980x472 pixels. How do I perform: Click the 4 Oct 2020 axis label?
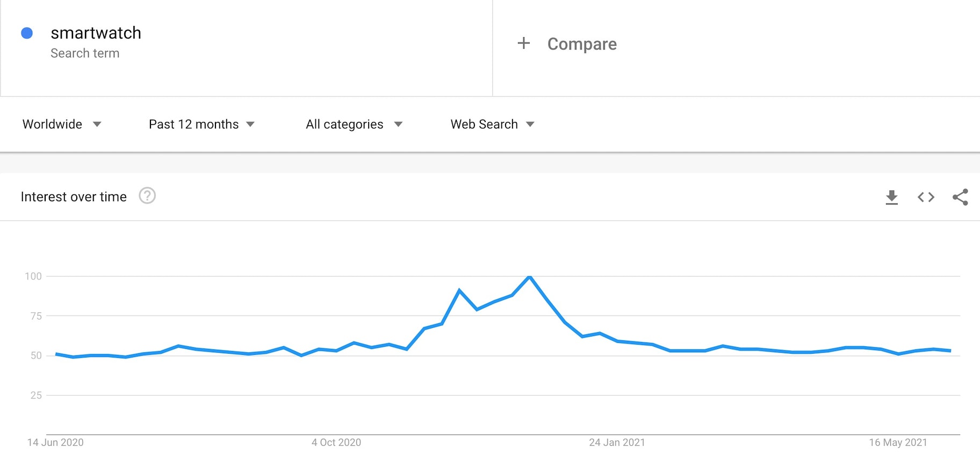[336, 442]
